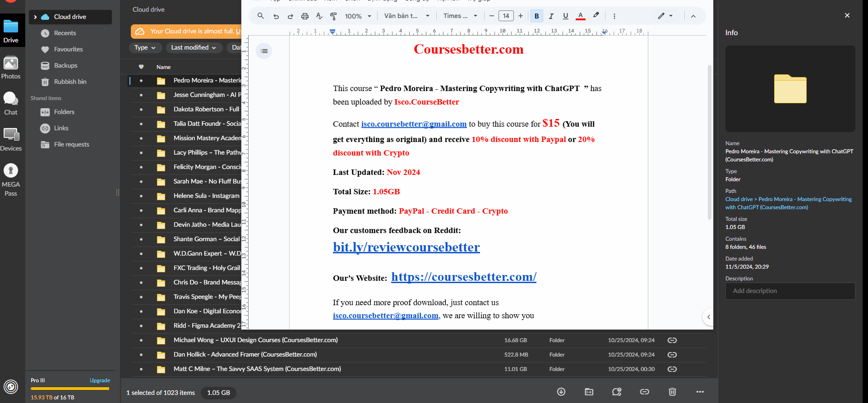868x403 pixels.
Task: Toggle underline formatting
Action: pos(565,16)
